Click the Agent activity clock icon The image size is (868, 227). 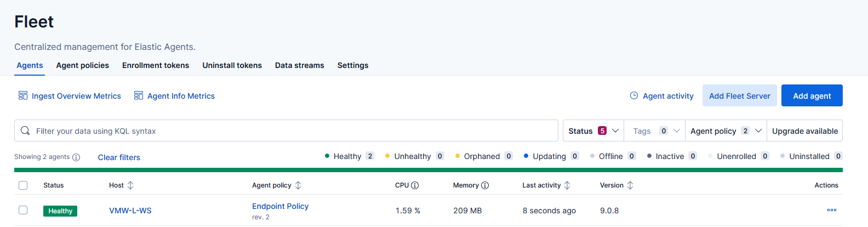[x=634, y=96]
